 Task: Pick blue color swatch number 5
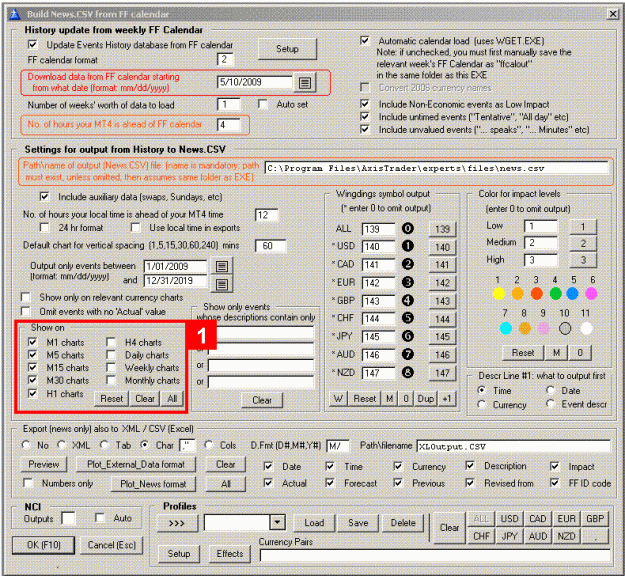point(572,294)
